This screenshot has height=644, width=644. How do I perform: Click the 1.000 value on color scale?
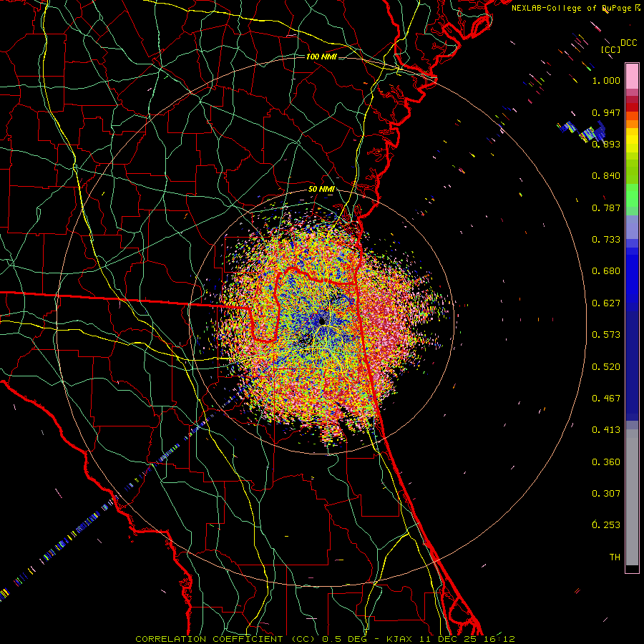(x=606, y=80)
